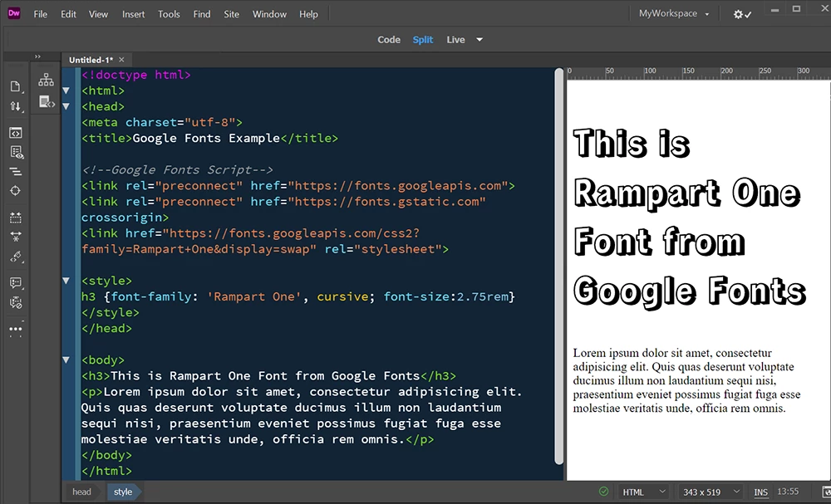831x504 pixels.
Task: Click the Select Parent Tag icon
Action: click(x=16, y=257)
